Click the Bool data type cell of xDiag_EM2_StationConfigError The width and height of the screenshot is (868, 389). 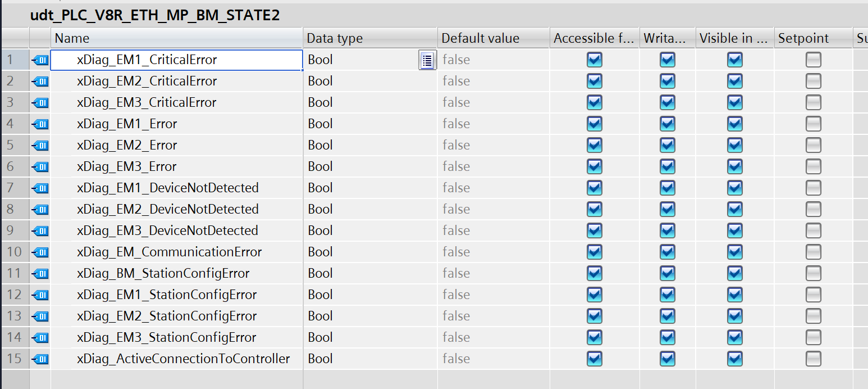pos(359,316)
